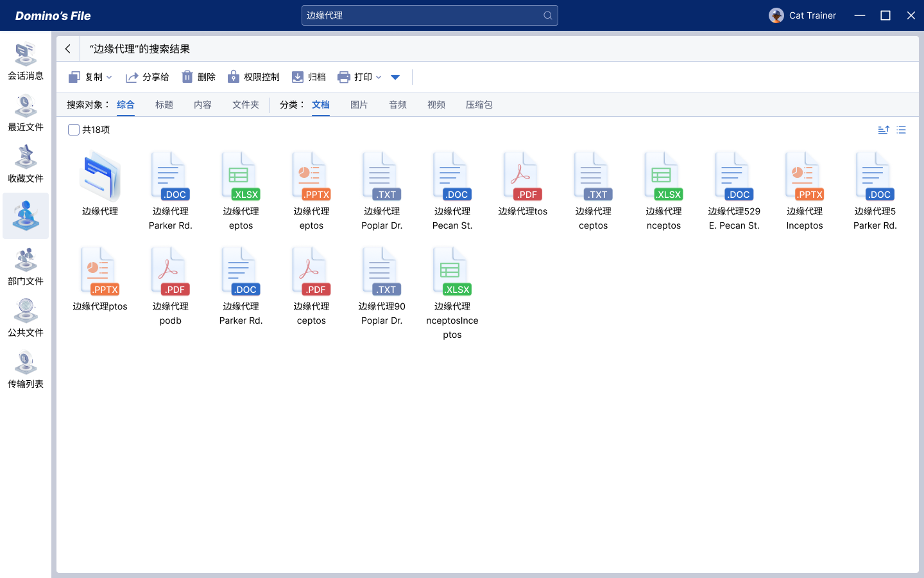Viewport: 924px width, 578px height.
Task: Switch to the 图片 category tab
Action: [x=359, y=105]
